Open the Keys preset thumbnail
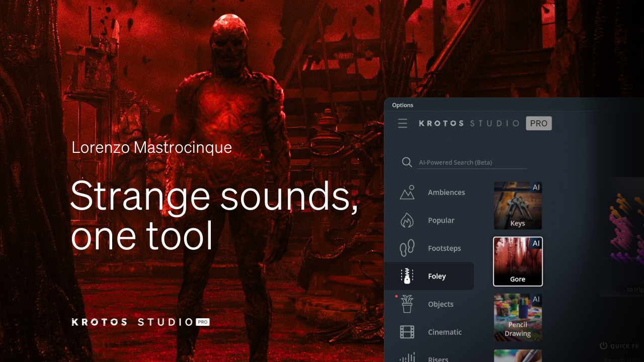 518,206
